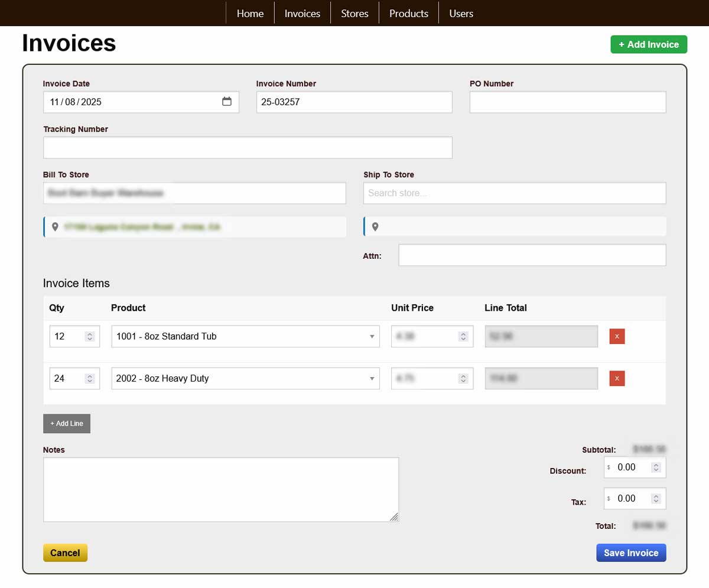This screenshot has width=709, height=588.
Task: Click the yellow Cancel button
Action: [x=65, y=553]
